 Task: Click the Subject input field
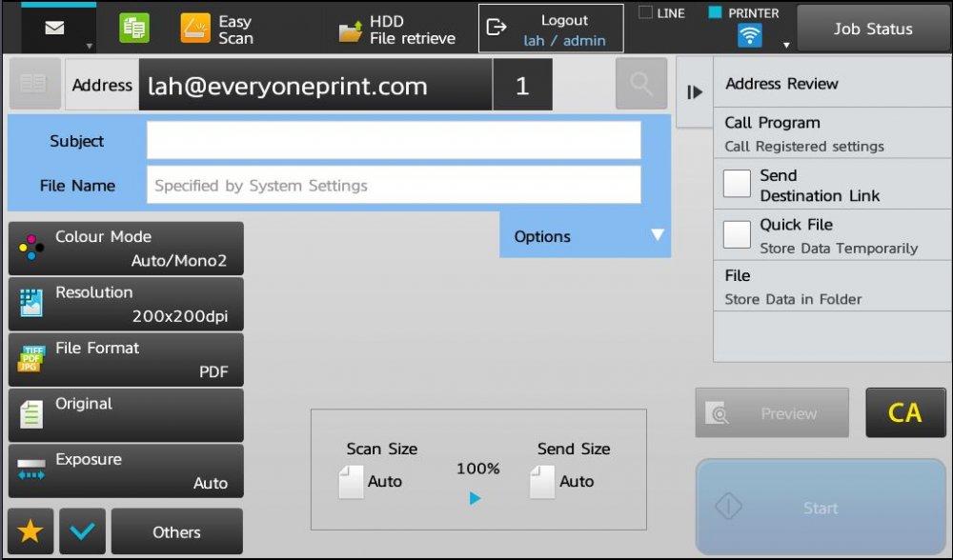tap(393, 140)
